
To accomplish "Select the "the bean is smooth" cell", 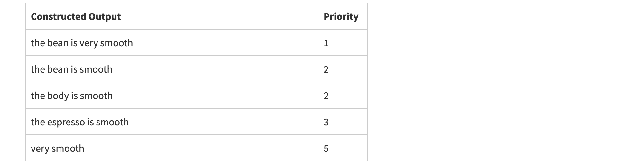I will 71,69.
